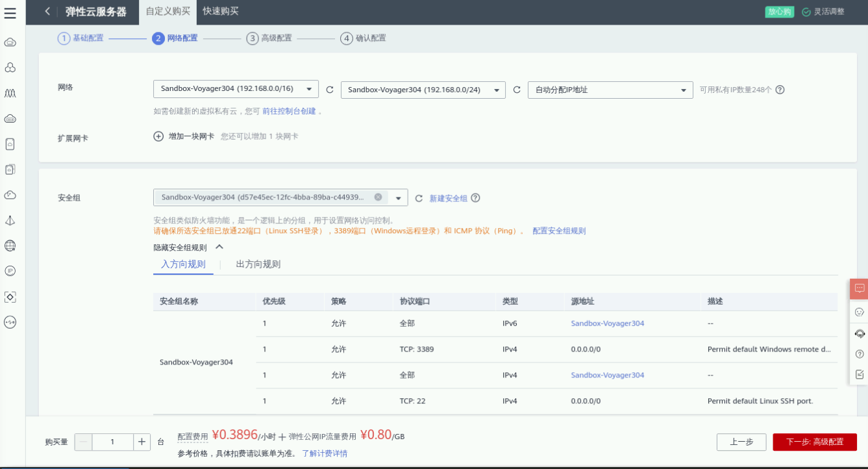Open the cloud with checkmark sidebar icon

tap(10, 195)
